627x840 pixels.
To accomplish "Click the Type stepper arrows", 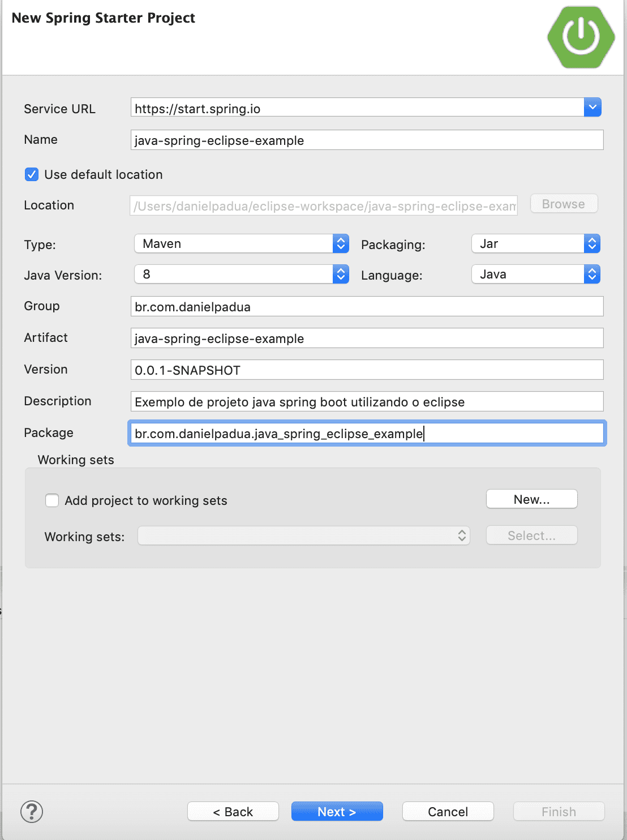I will pyautogui.click(x=340, y=243).
